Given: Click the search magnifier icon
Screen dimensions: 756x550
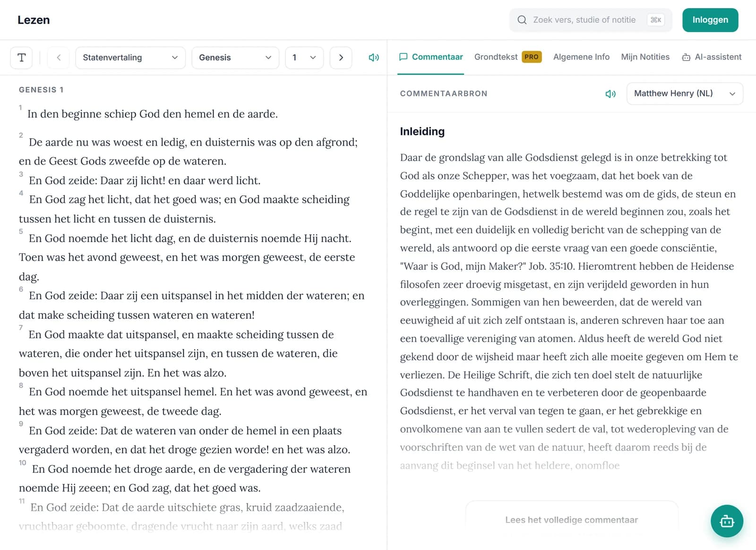Looking at the screenshot, I should click(522, 20).
